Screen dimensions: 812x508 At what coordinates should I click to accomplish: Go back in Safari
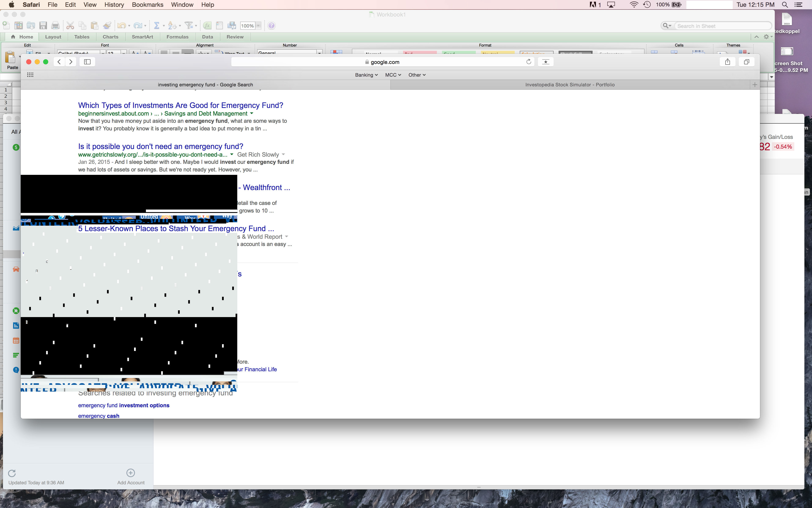59,62
